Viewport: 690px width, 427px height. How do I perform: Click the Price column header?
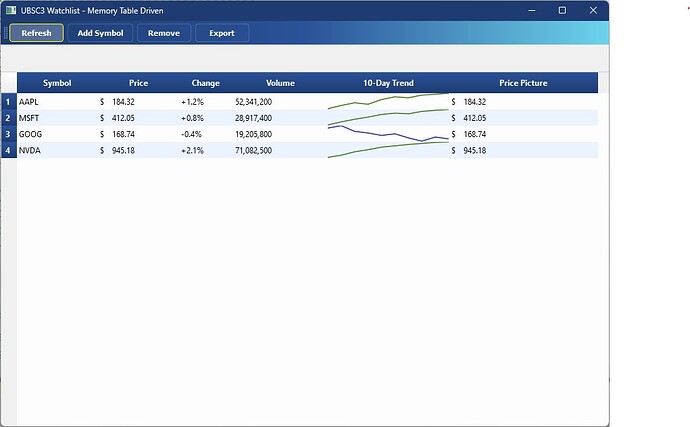coord(138,83)
